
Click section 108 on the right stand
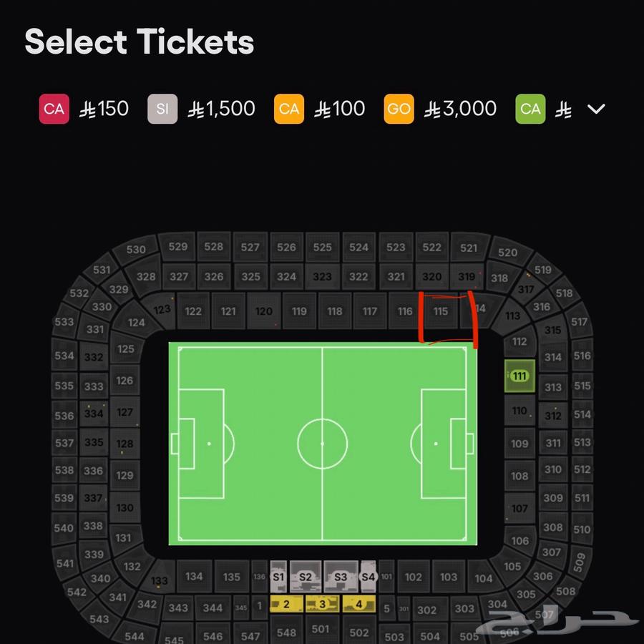519,476
